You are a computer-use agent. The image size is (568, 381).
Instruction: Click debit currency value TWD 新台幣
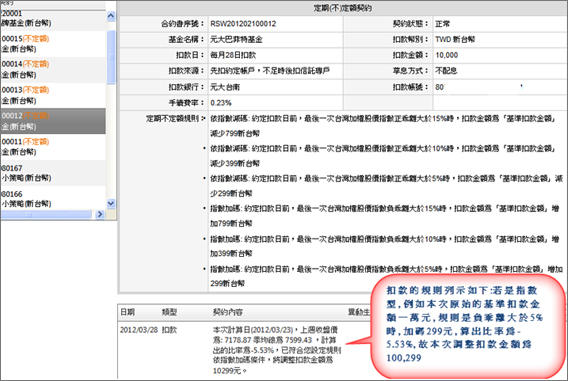pos(455,39)
